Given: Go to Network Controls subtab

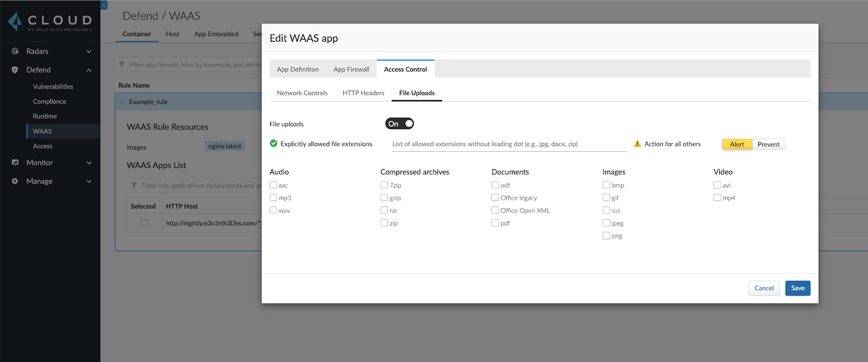Looking at the screenshot, I should click(302, 93).
